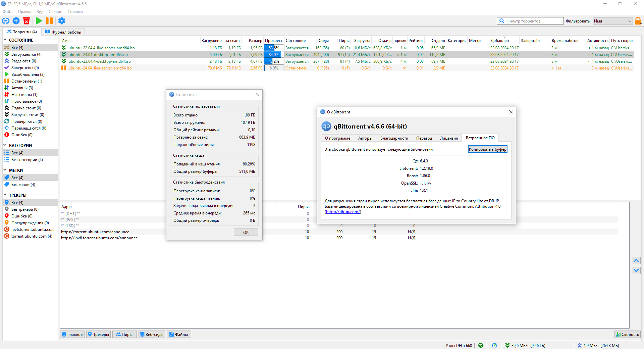Open the Файлы bottom panel tab
Screen dimensions: 644x349
(179, 335)
